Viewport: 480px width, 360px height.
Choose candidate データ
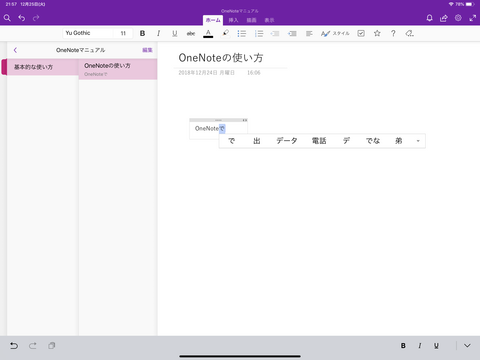coord(287,141)
